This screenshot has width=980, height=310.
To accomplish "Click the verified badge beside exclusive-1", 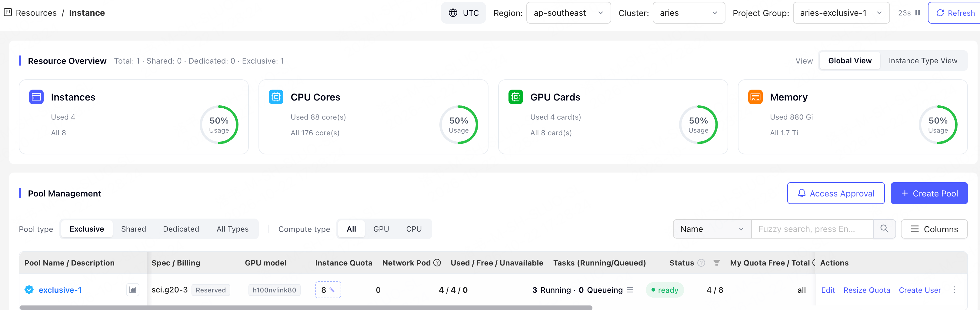I will coord(29,290).
